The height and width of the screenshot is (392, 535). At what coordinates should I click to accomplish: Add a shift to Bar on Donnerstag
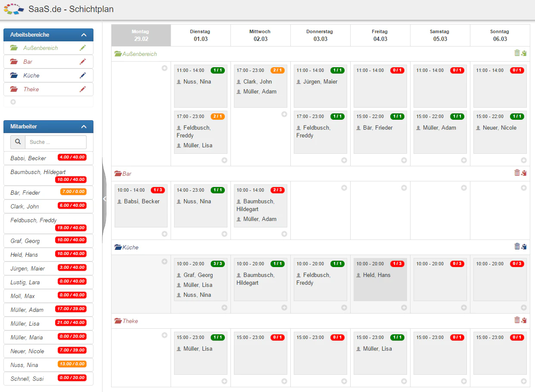(344, 188)
